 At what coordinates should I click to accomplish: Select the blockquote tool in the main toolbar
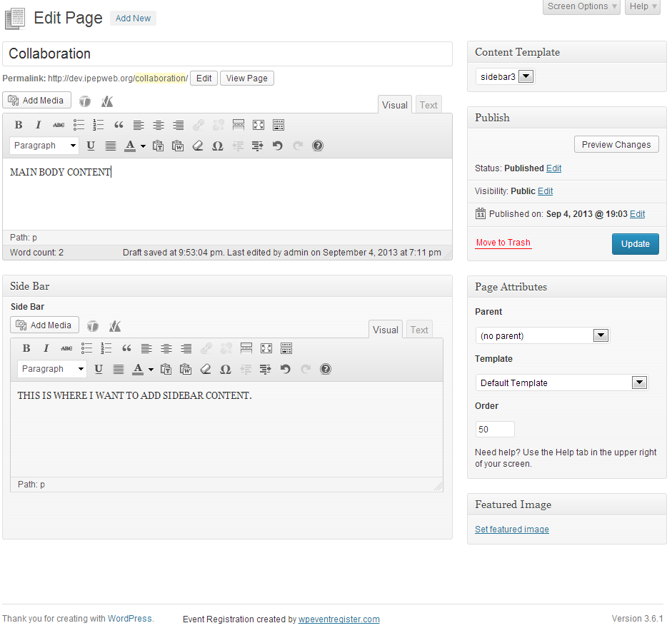(x=119, y=124)
